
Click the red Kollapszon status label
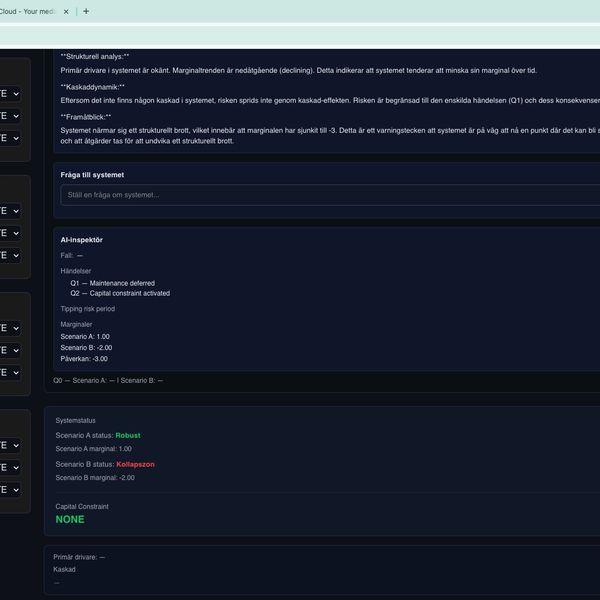pyautogui.click(x=135, y=464)
